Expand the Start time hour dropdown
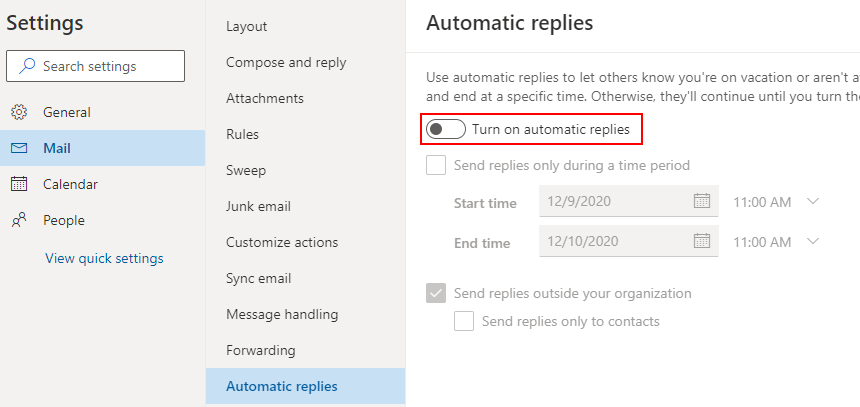 point(813,201)
